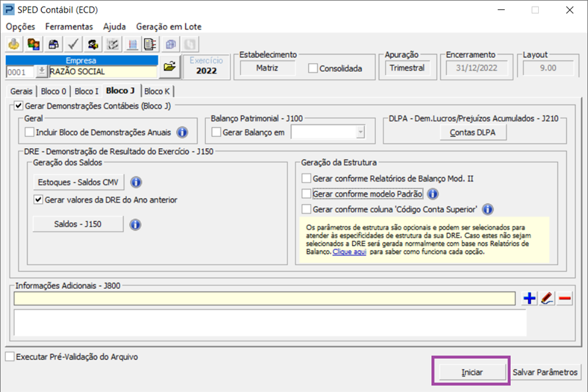This screenshot has width=588, height=392.
Task: Click the blue plus icon in Informações Adicionais
Action: [530, 299]
